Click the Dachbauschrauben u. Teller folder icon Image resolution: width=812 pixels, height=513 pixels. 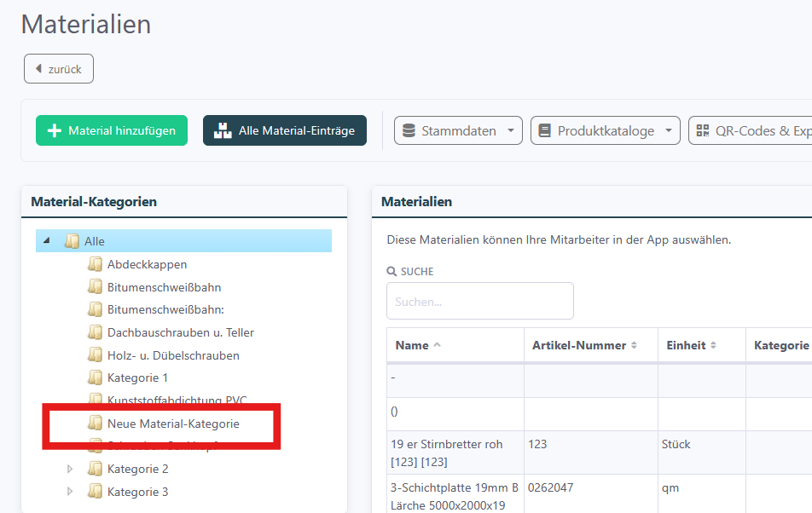(95, 332)
